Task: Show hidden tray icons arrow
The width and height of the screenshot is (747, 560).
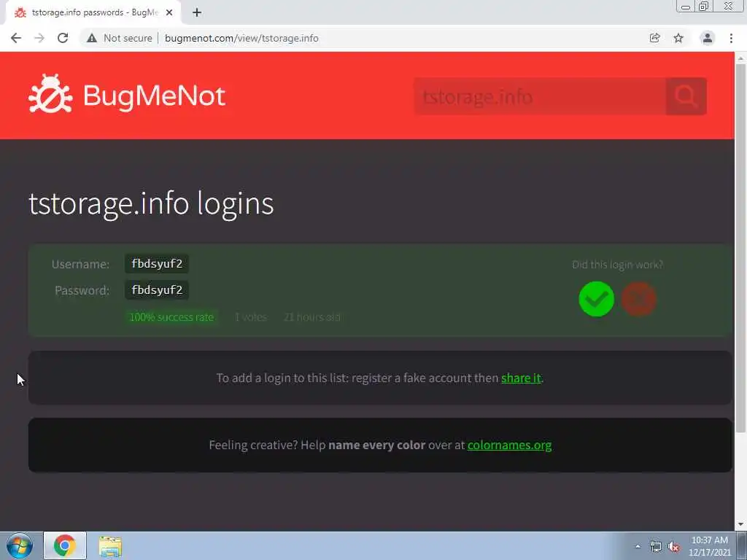Action: [x=638, y=546]
